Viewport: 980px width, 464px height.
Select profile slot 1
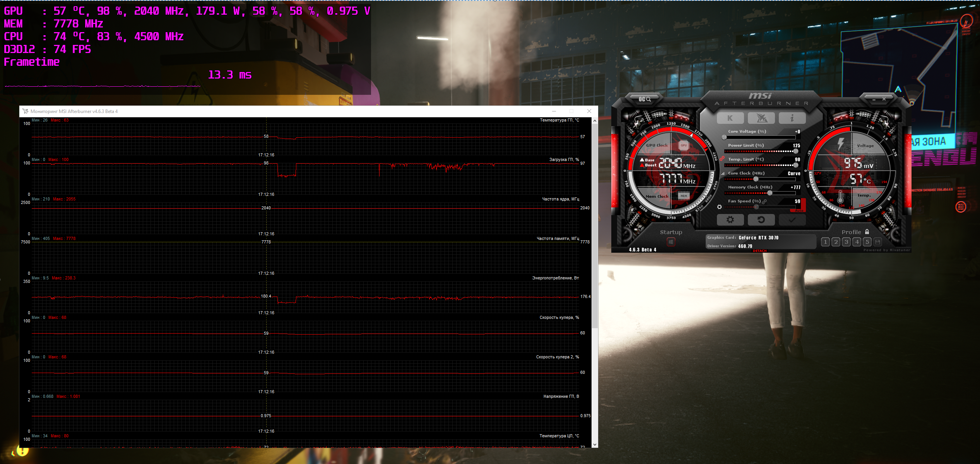coord(825,242)
